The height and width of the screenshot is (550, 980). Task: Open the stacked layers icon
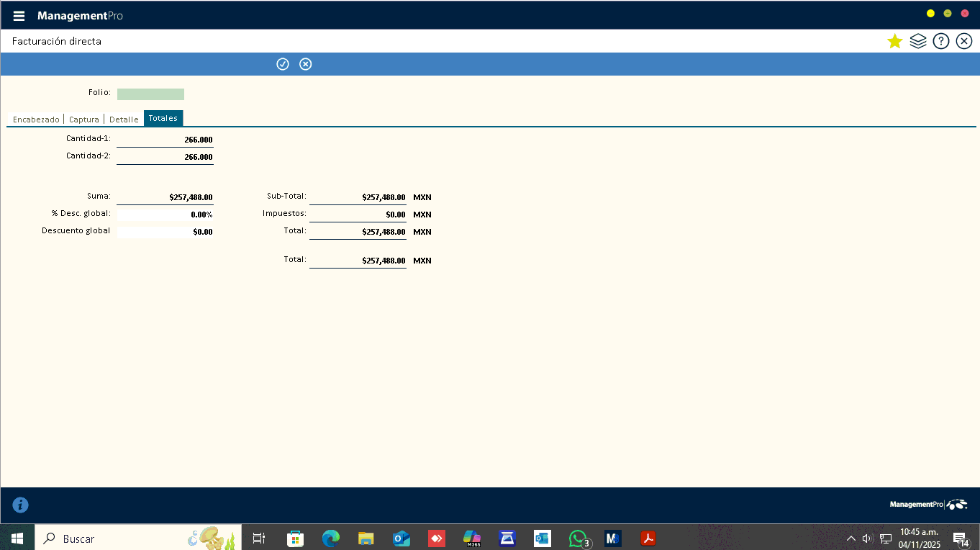(917, 41)
